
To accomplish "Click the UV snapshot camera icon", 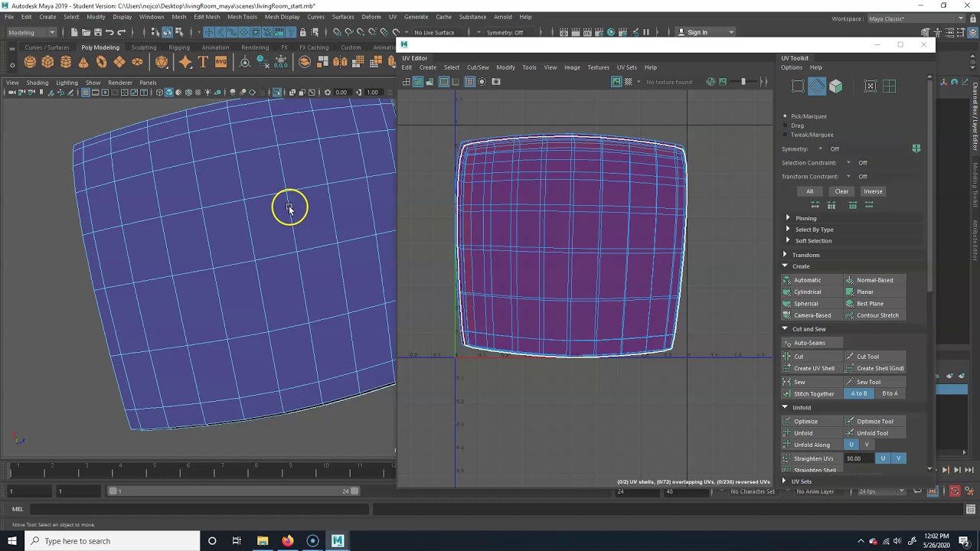I will 496,82.
